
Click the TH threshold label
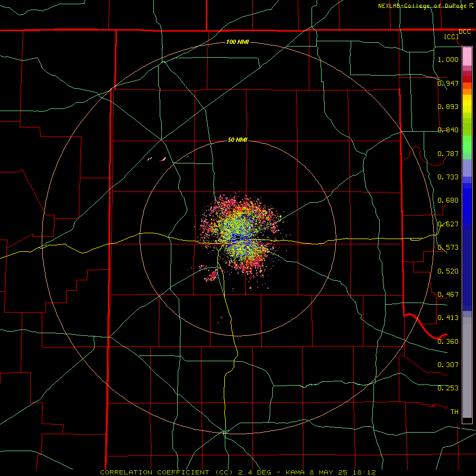pyautogui.click(x=454, y=412)
